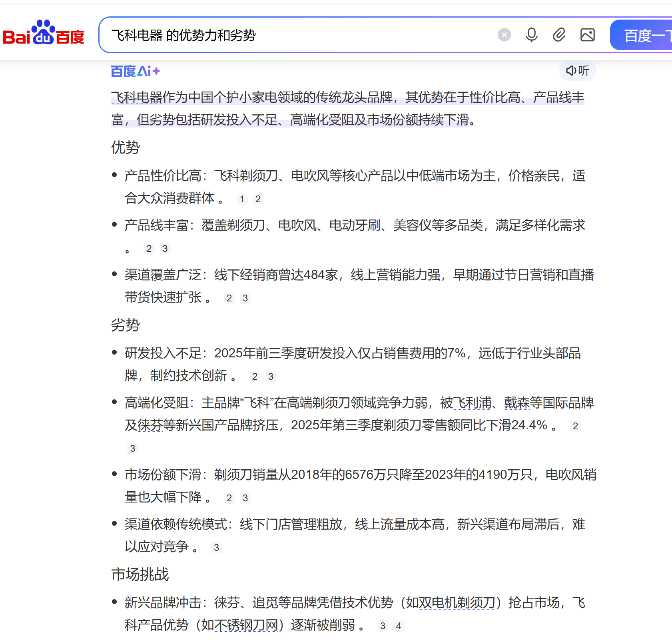672x640 pixels.
Task: Open citation 3 in 产品线丰富 bullet
Action: [165, 249]
